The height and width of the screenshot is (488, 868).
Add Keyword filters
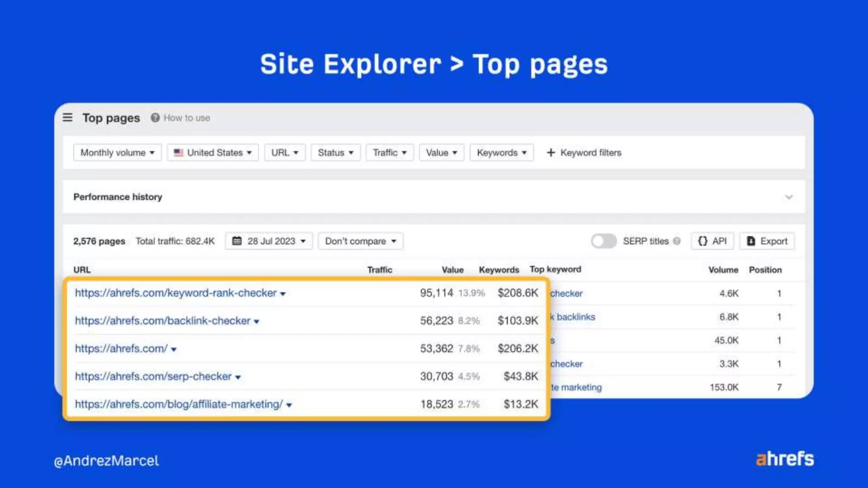tap(584, 152)
